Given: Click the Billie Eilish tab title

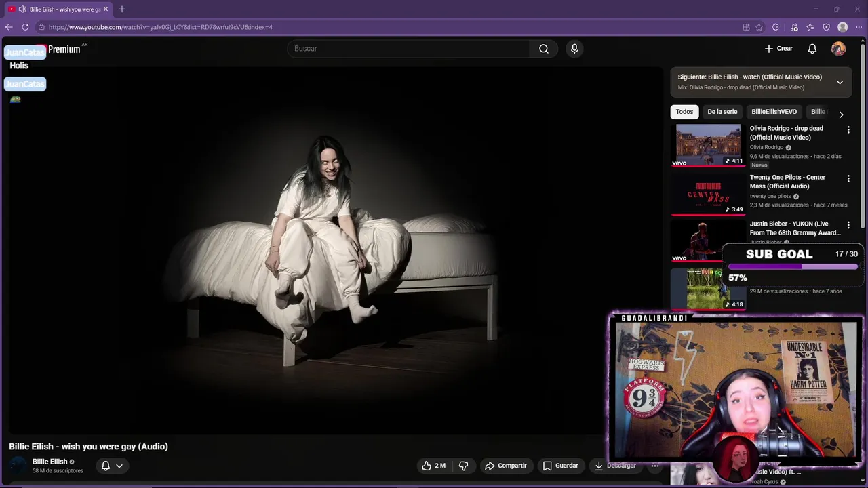Looking at the screenshot, I should (65, 9).
